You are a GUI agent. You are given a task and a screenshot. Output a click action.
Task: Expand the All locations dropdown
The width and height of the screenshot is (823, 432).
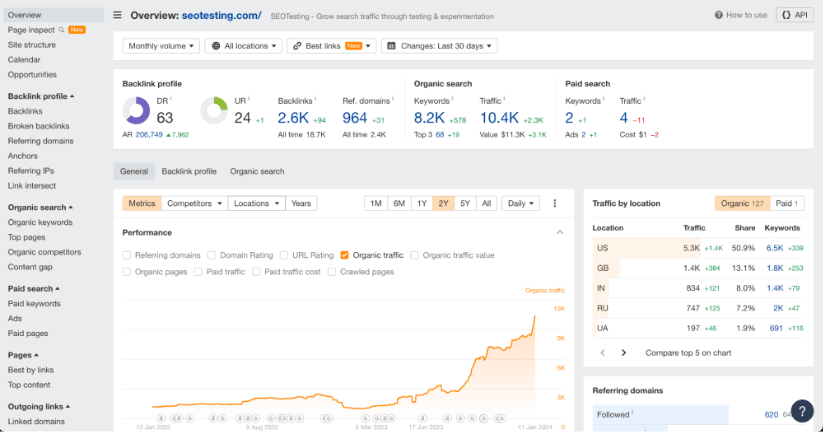pos(243,46)
